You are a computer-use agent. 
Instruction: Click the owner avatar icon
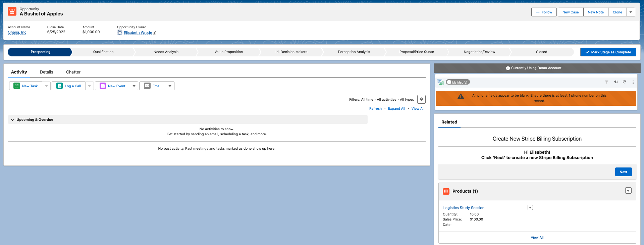[120, 33]
